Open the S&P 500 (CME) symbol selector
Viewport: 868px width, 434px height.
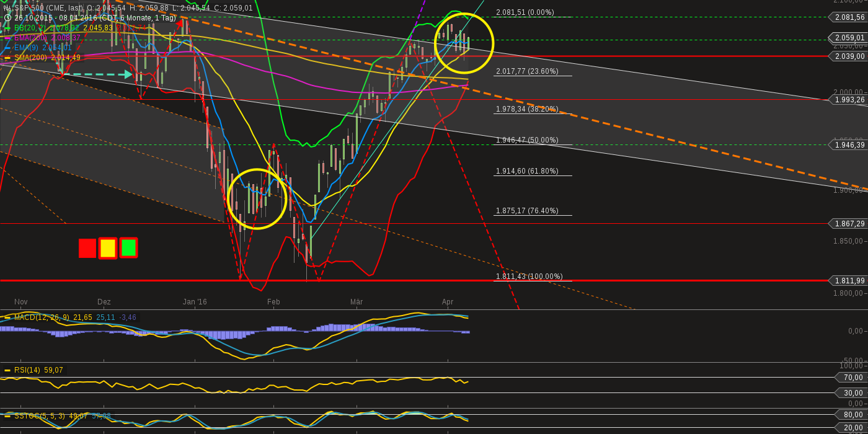pos(50,8)
